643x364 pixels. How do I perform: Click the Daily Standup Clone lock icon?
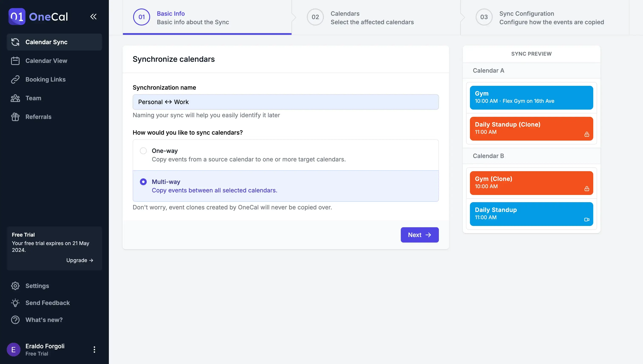pyautogui.click(x=586, y=134)
